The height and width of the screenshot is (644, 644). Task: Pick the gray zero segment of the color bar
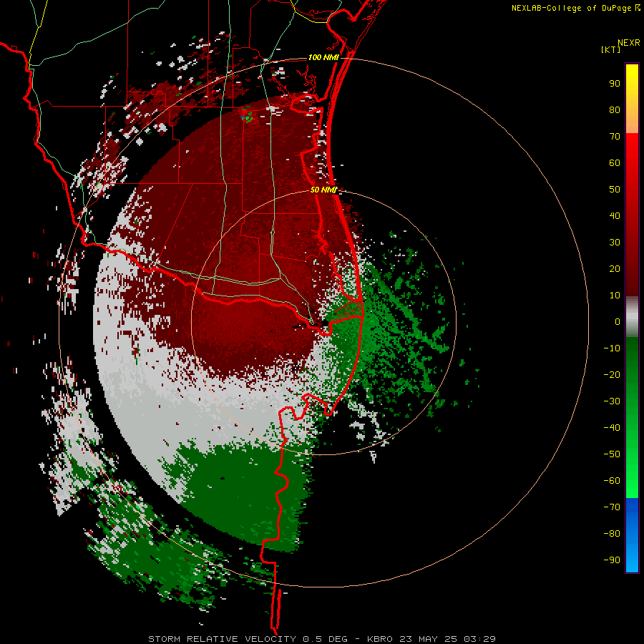pyautogui.click(x=632, y=317)
